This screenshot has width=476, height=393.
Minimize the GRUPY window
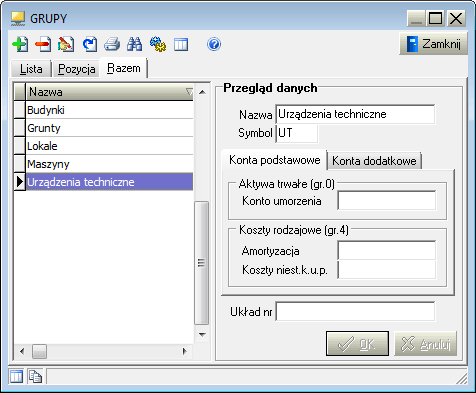tap(416, 18)
